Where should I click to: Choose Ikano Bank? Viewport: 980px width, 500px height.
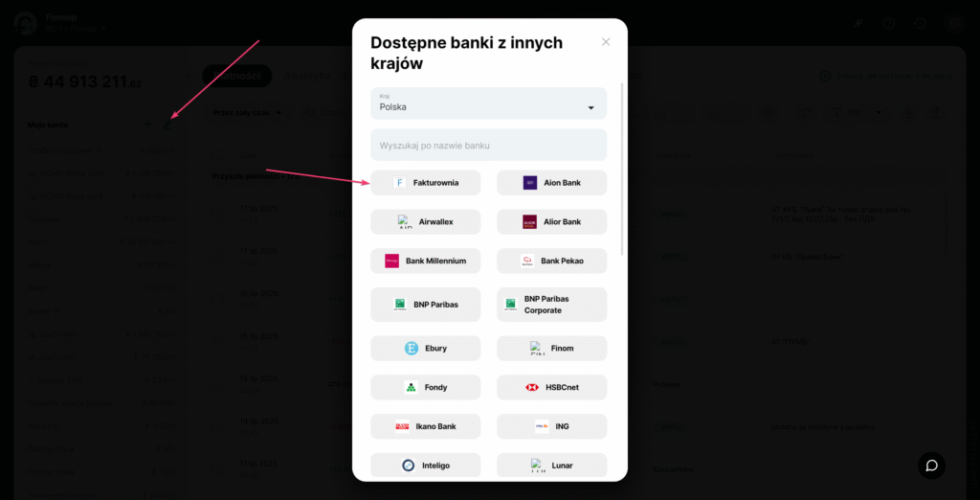pyautogui.click(x=426, y=426)
